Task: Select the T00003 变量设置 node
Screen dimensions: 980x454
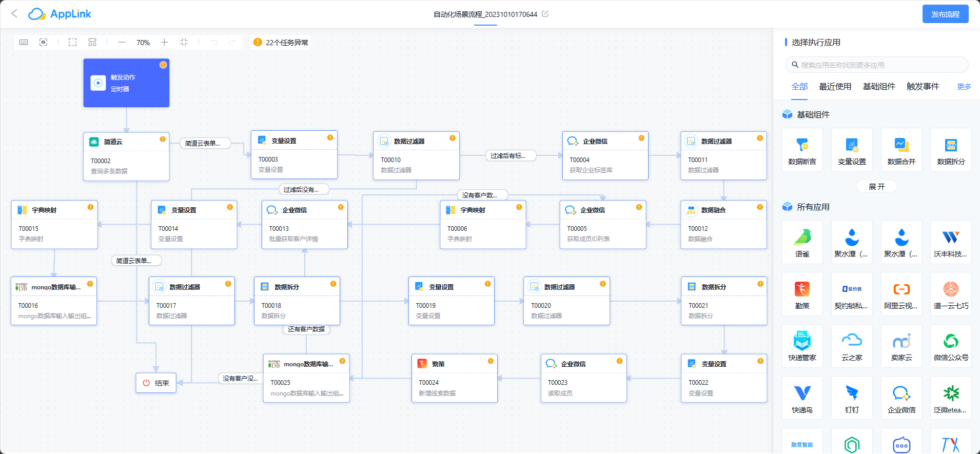Action: pyautogui.click(x=294, y=154)
